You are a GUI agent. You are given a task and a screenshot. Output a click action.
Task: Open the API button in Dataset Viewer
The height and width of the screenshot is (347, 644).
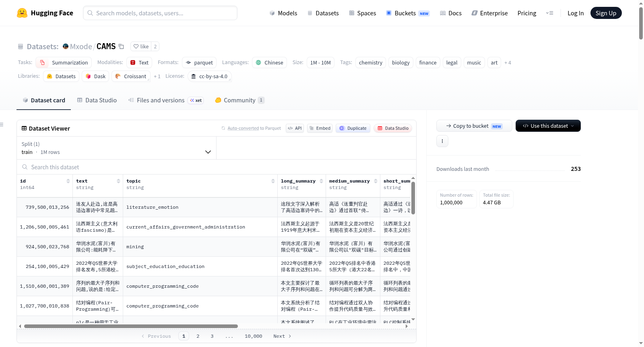295,128
